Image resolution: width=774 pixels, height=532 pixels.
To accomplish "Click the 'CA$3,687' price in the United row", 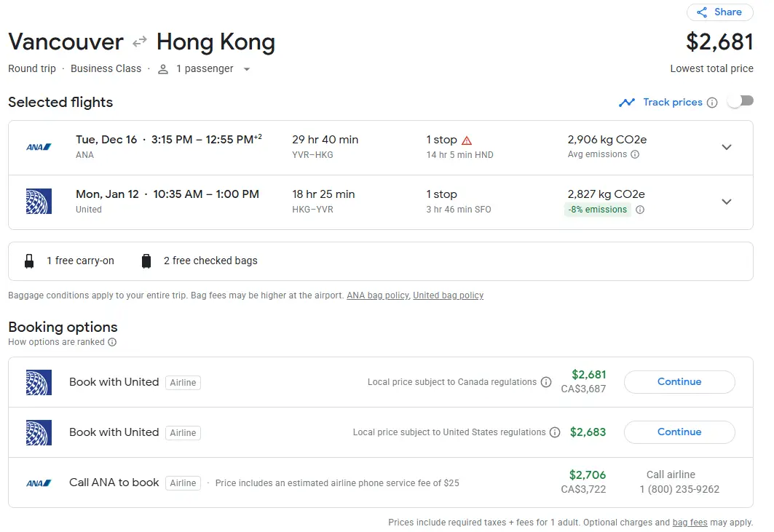I will pos(583,389).
